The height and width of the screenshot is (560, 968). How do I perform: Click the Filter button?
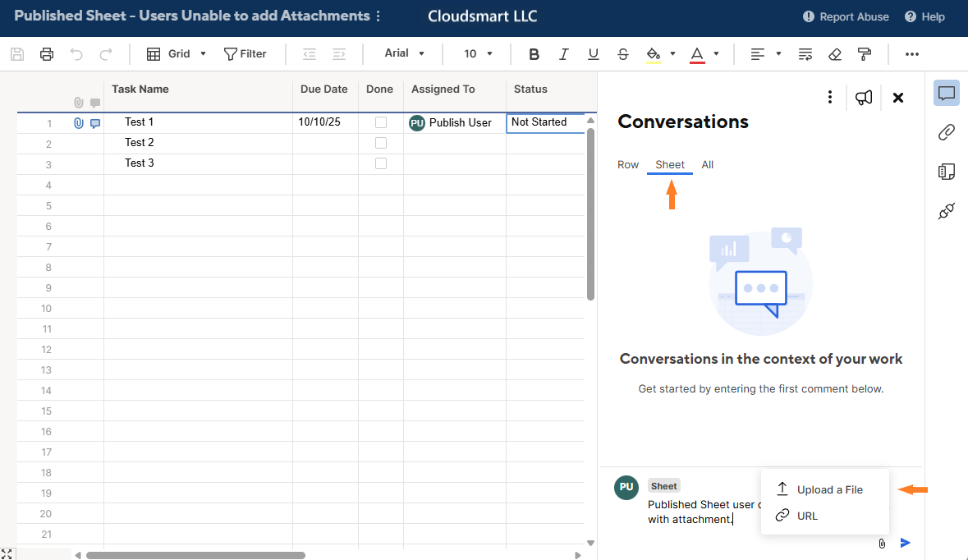click(x=245, y=54)
